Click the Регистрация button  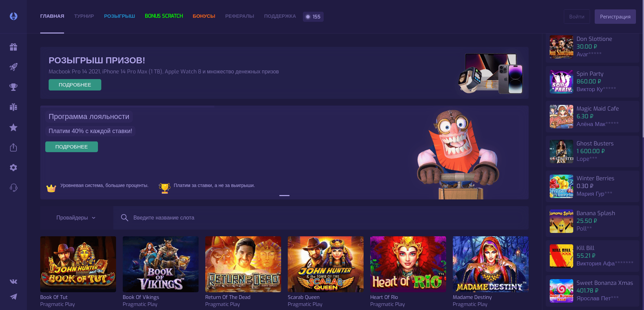coord(615,17)
